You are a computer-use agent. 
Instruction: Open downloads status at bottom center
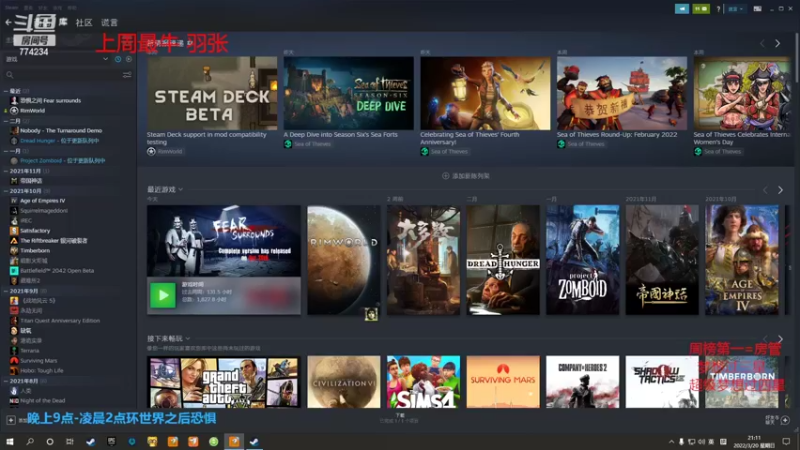point(399,418)
